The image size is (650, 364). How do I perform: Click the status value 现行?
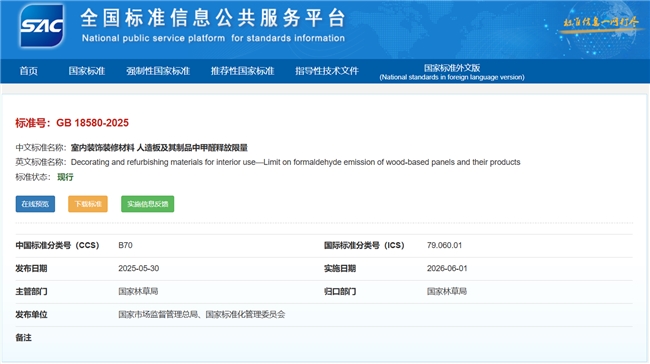pos(65,177)
